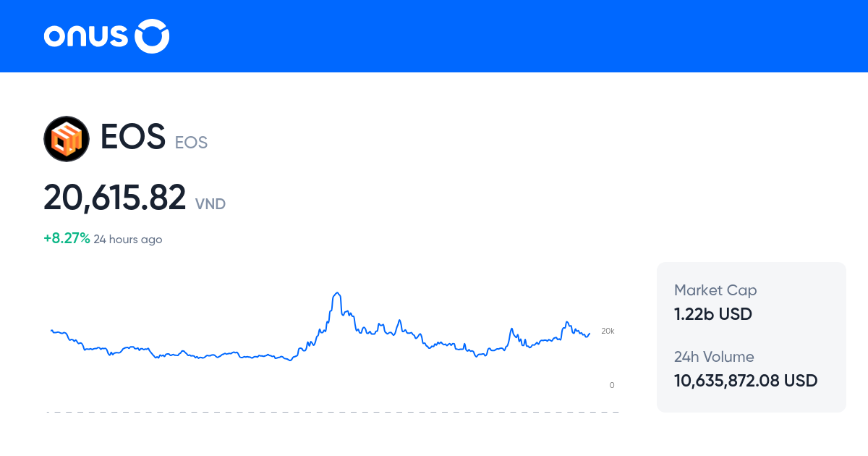Screen dimensions: 868x456
Task: Click the start of the blue price line
Action: tap(51, 330)
